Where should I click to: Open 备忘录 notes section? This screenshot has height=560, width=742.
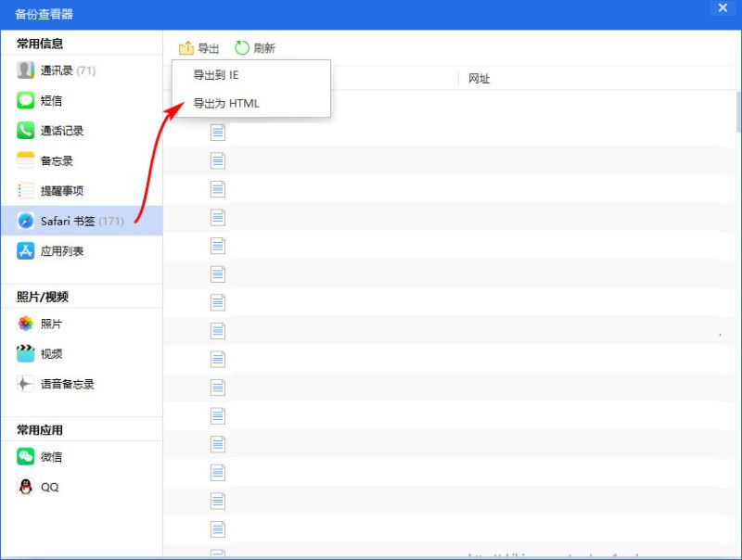coord(82,160)
